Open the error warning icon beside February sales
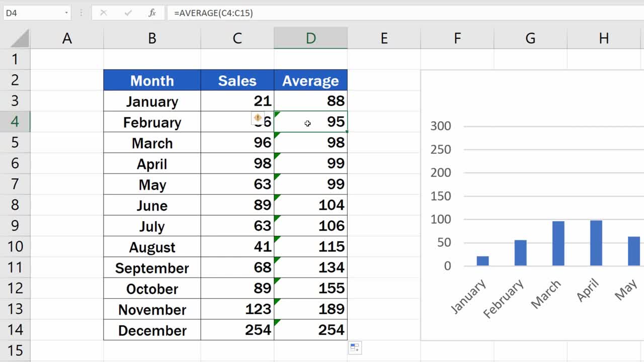 click(257, 118)
